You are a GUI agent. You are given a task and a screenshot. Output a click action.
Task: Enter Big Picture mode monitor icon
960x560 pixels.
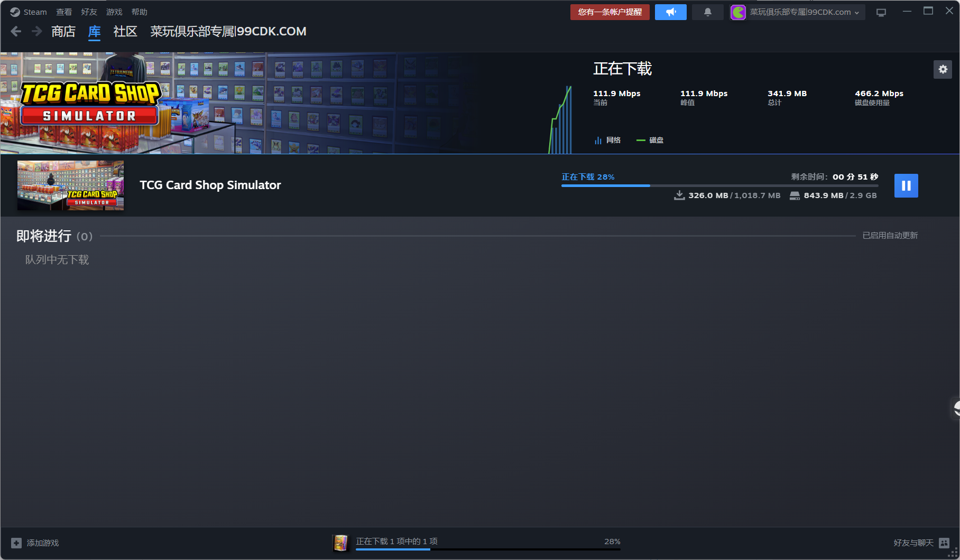click(881, 12)
